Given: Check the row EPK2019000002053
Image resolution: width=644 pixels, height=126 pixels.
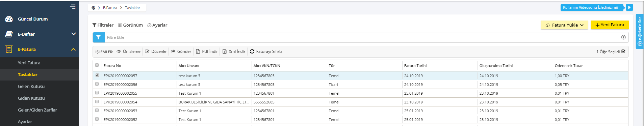Looking at the screenshot, I should [x=97, y=111].
